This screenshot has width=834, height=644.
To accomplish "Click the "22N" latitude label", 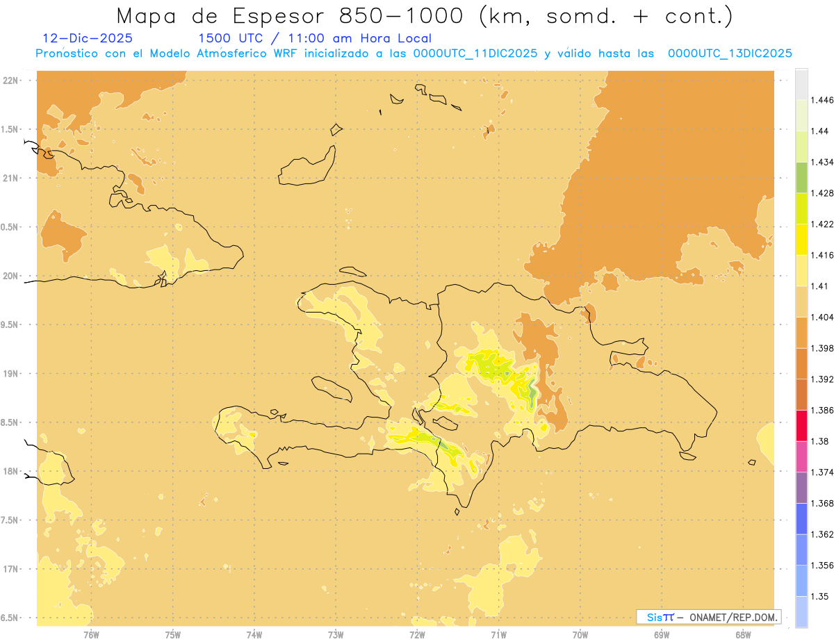I will [x=12, y=81].
